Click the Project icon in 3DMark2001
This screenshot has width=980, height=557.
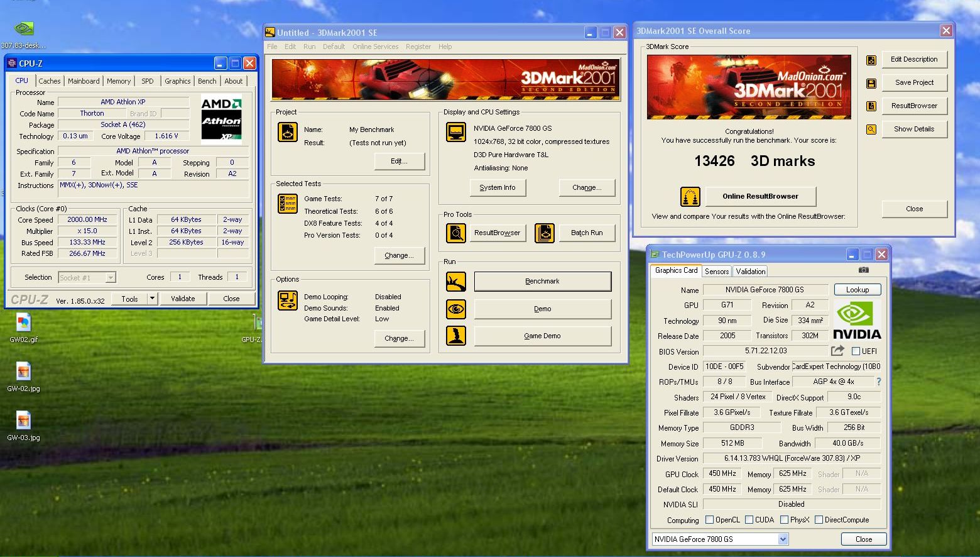click(x=288, y=132)
